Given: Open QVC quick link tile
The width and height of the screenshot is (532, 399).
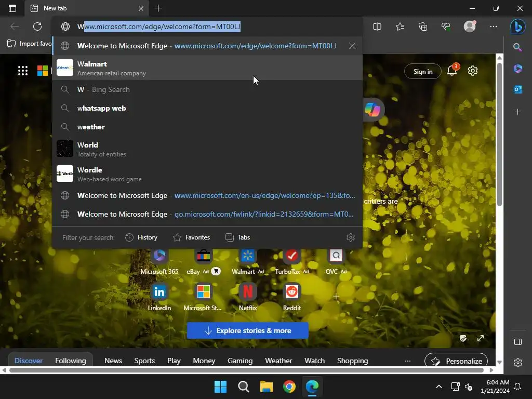Looking at the screenshot, I should (336, 262).
